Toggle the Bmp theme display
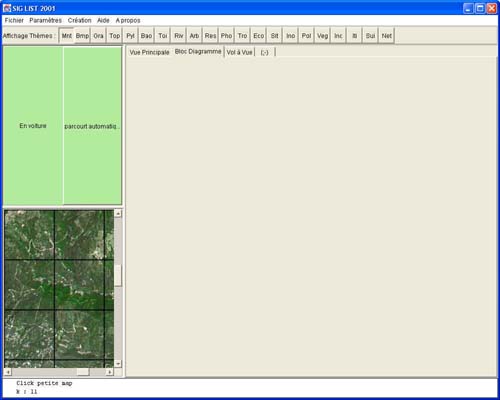This screenshot has height=400, width=500. (82, 36)
